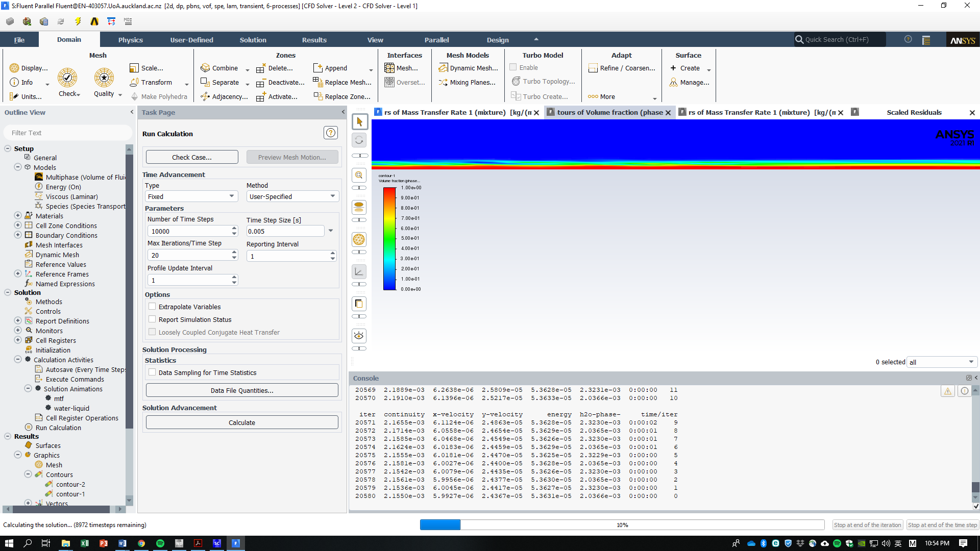Click the Quick Search field
Screen dimensions: 980x551
coord(840,39)
